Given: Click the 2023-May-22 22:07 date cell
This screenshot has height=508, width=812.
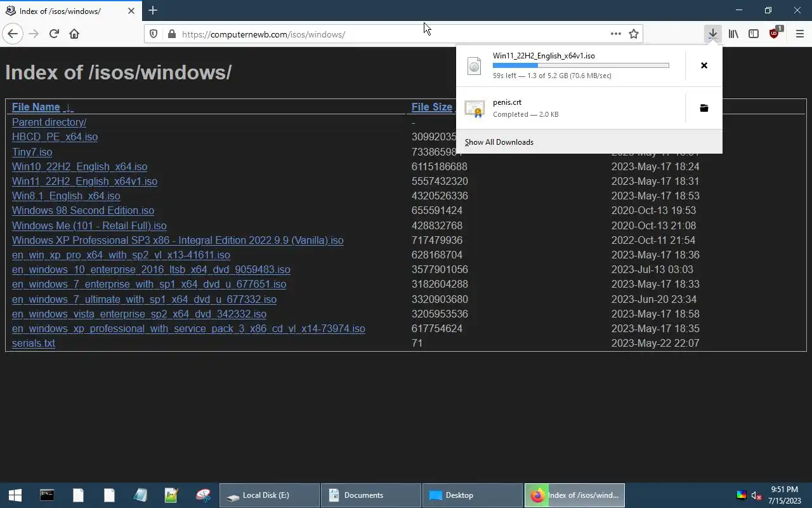Looking at the screenshot, I should click(655, 343).
